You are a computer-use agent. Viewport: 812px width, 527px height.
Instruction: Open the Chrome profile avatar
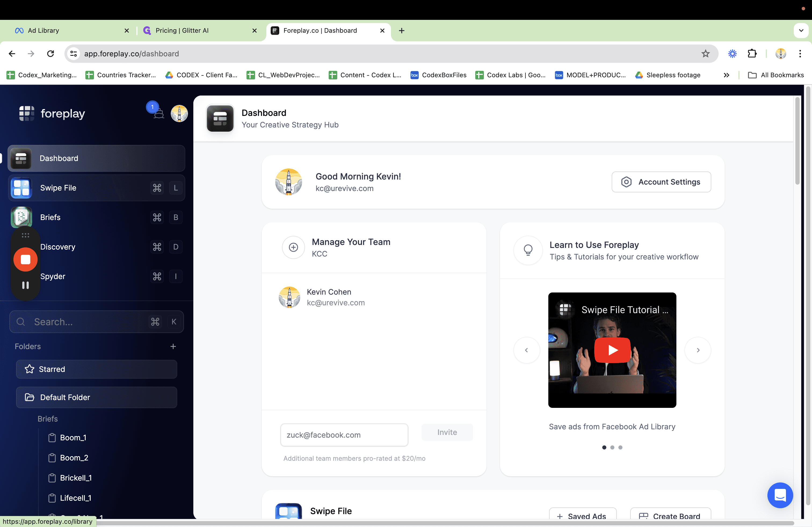pyautogui.click(x=781, y=53)
